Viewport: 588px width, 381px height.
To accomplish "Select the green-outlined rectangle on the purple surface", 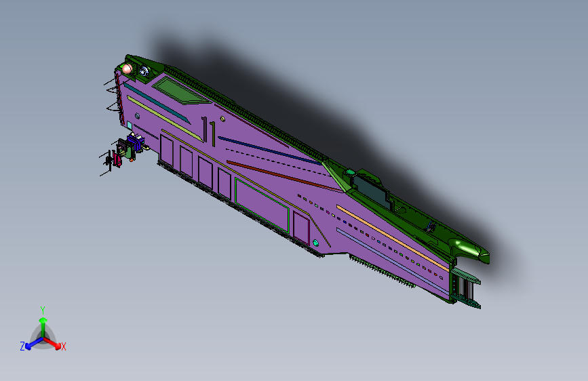I will [262, 205].
